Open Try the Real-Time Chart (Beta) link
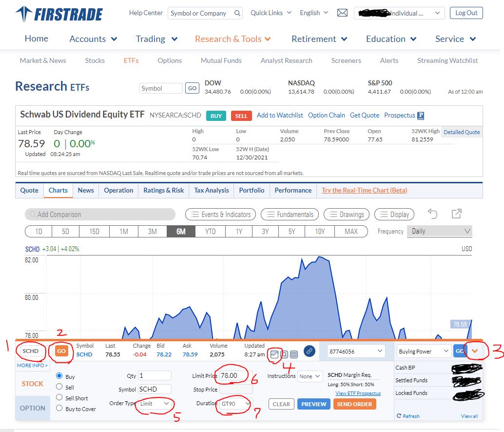 364,190
